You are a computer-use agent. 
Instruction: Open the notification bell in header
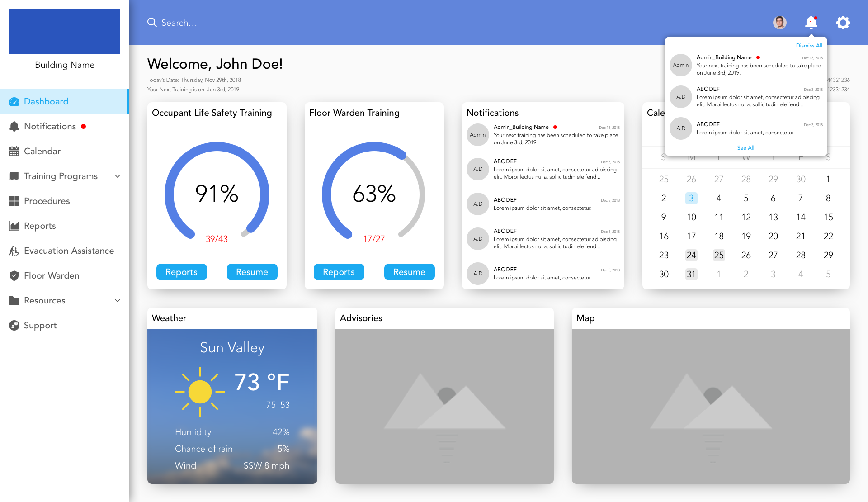point(811,23)
